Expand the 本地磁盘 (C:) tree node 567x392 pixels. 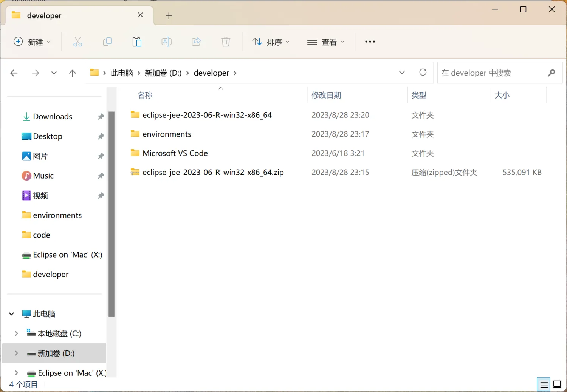click(16, 333)
